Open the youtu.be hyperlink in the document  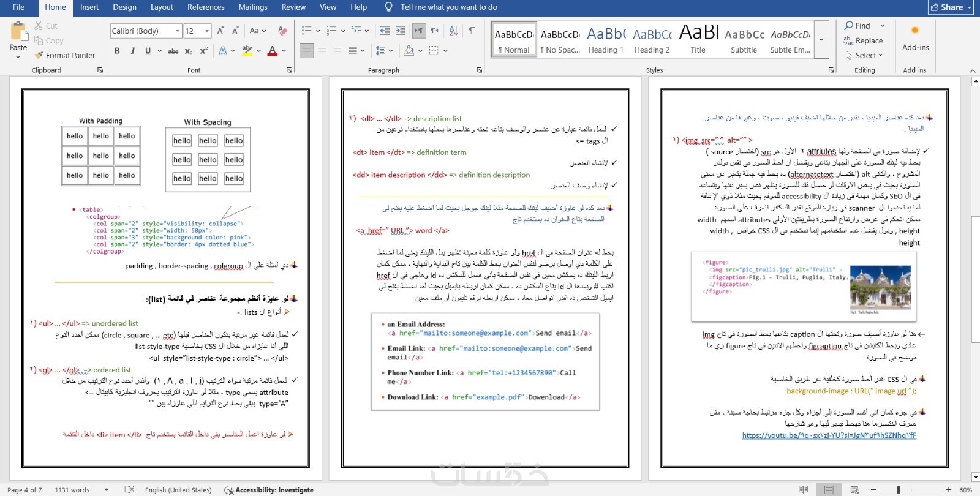coord(829,435)
